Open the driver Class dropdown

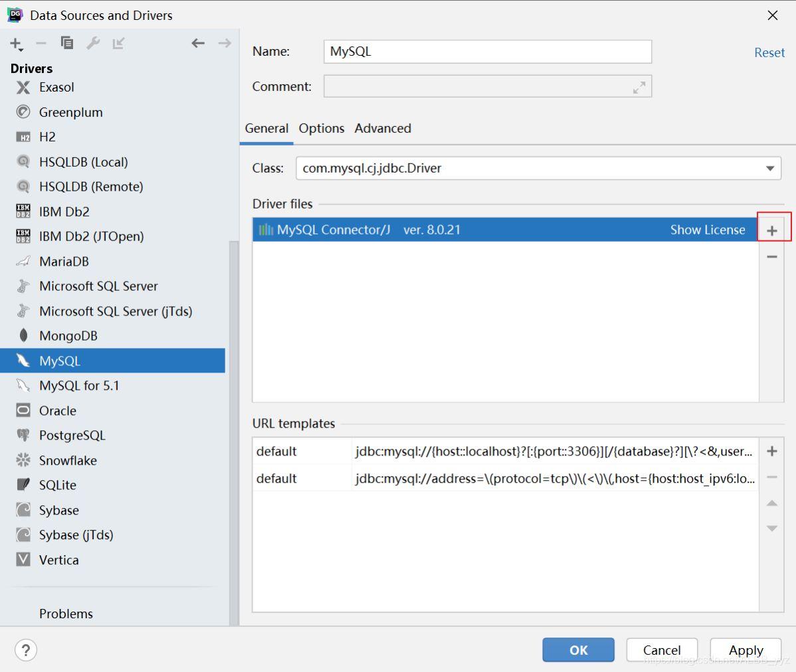770,169
